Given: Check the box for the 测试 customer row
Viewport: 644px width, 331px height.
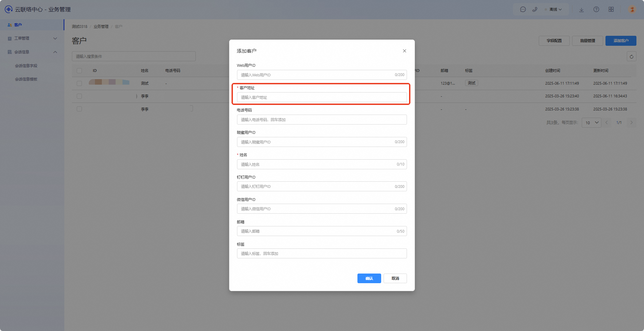Looking at the screenshot, I should point(79,83).
